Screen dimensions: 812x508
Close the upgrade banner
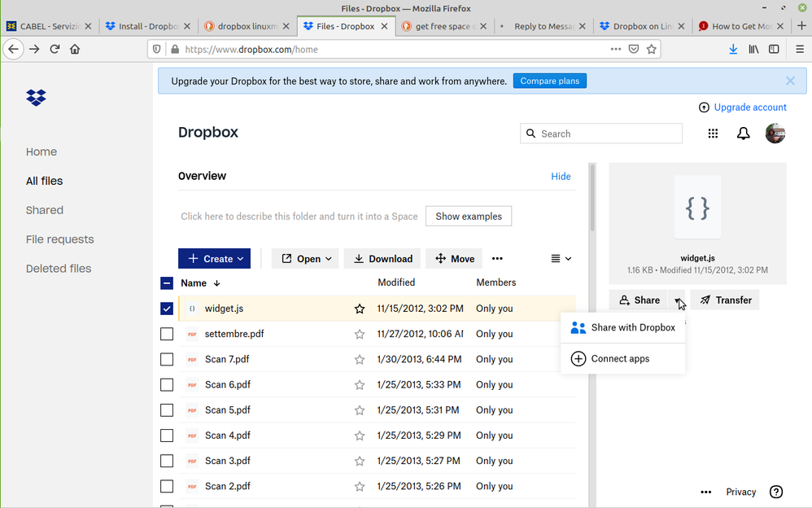tap(790, 81)
